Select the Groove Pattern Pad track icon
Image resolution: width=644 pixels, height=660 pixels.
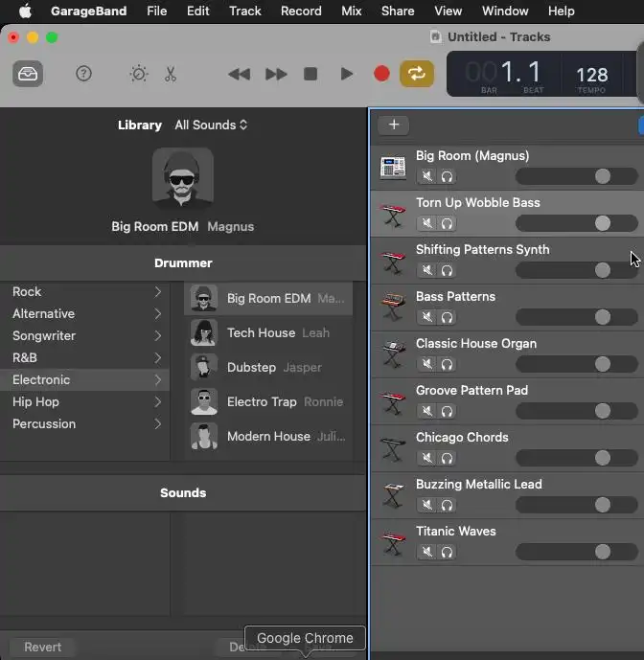(x=393, y=402)
